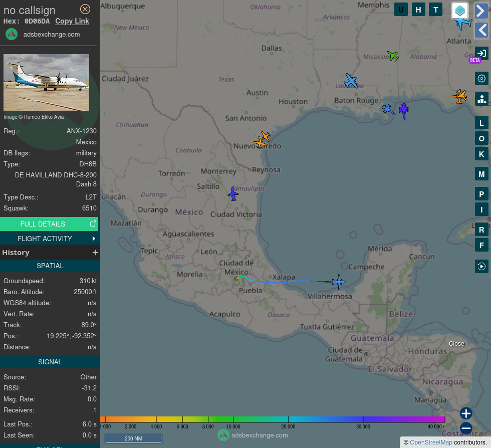Click the Image © Romeo Ekko Avia credit
The width and height of the screenshot is (491, 448).
click(34, 117)
